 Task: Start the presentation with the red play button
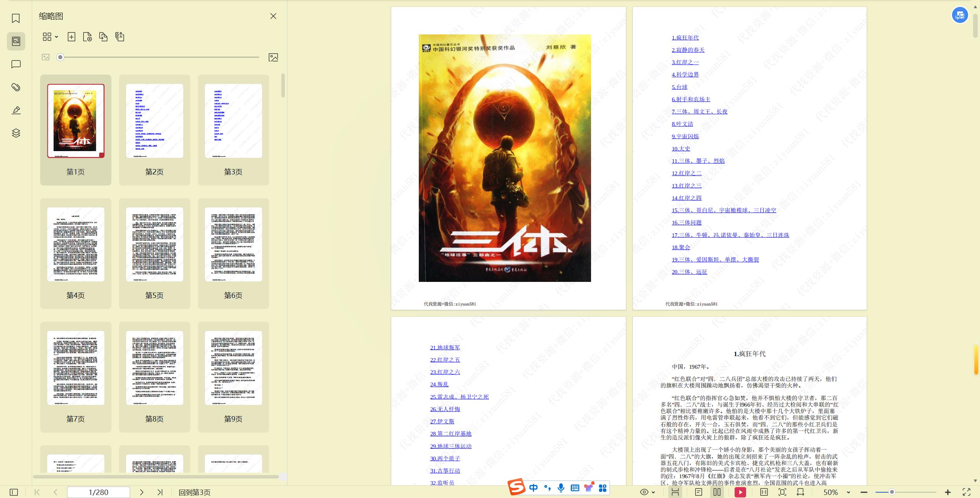(740, 492)
